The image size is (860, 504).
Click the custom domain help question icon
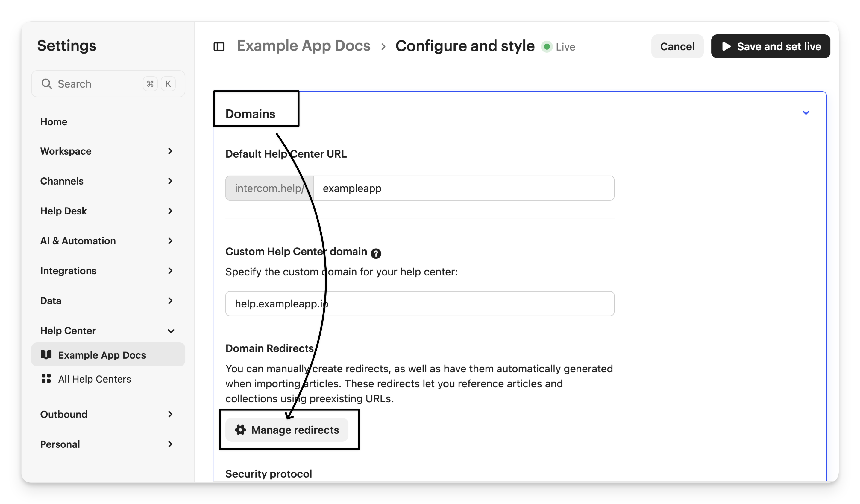pyautogui.click(x=376, y=253)
